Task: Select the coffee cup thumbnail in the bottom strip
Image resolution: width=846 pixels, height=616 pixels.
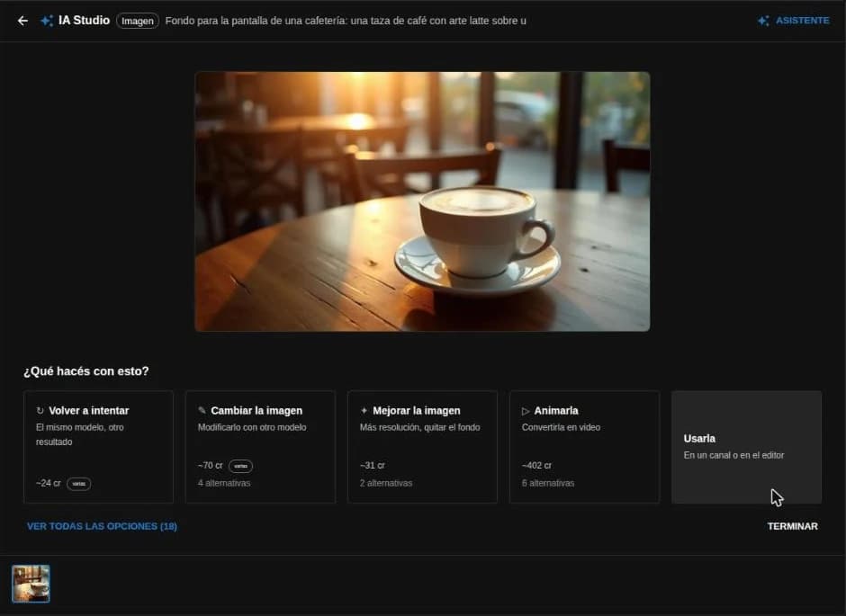Action: click(31, 584)
